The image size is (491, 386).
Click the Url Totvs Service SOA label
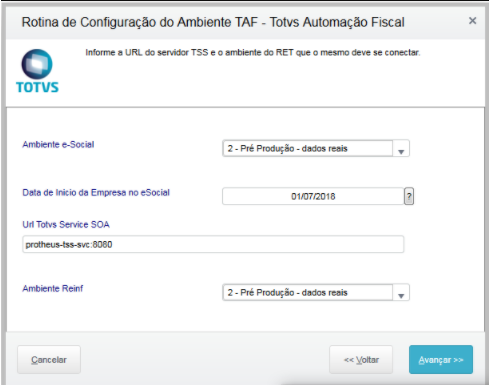click(x=66, y=225)
